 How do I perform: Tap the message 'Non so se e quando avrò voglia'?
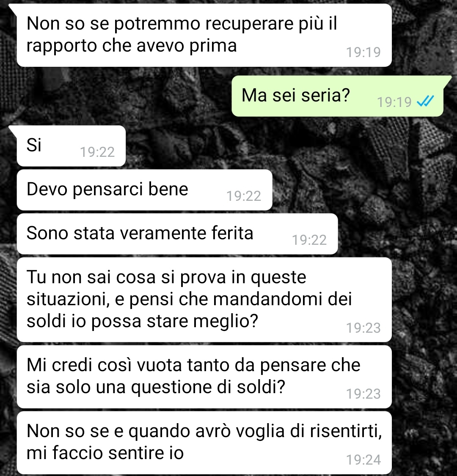pyautogui.click(x=204, y=443)
